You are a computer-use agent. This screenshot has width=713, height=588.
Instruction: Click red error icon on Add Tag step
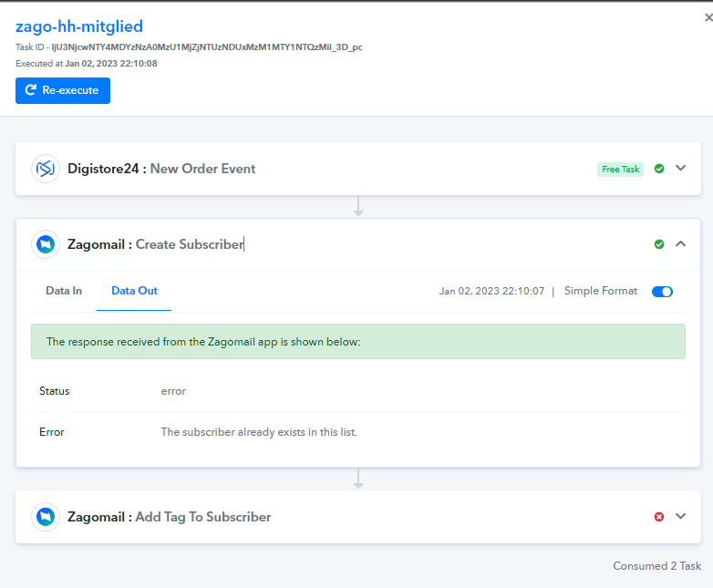tap(659, 517)
